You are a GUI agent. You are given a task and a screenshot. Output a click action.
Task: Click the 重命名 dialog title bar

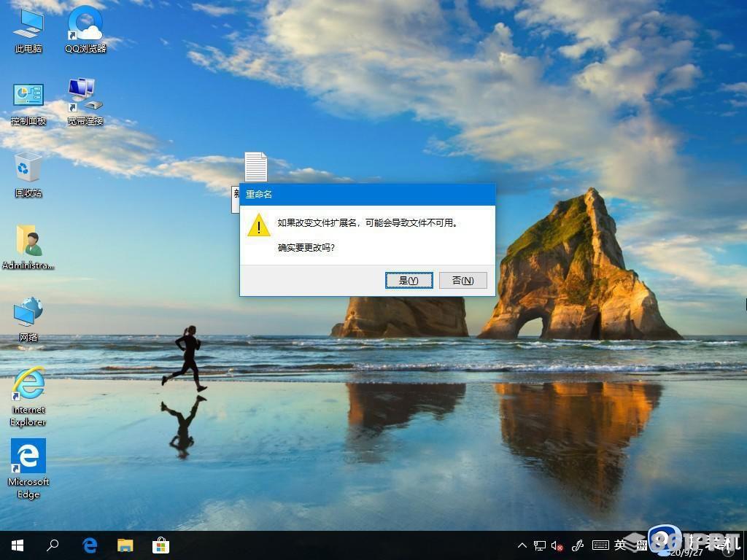[x=368, y=194]
